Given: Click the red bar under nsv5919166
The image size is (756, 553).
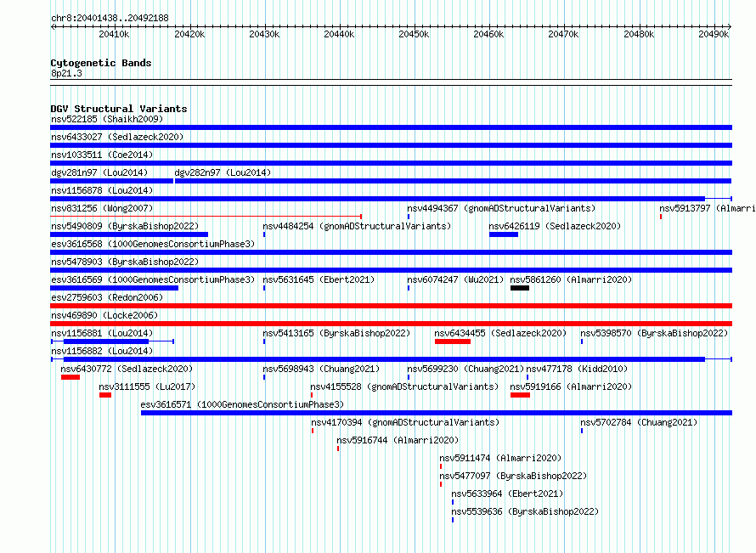Looking at the screenshot, I should click(x=520, y=395).
